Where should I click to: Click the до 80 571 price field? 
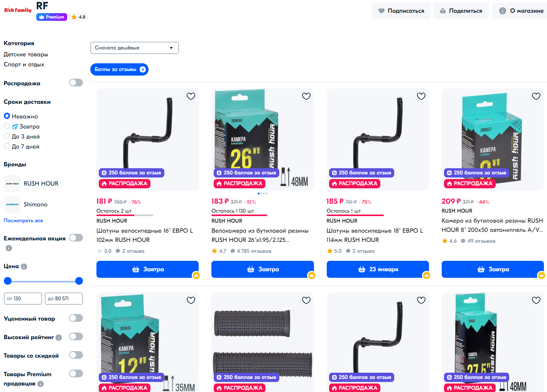pos(64,299)
